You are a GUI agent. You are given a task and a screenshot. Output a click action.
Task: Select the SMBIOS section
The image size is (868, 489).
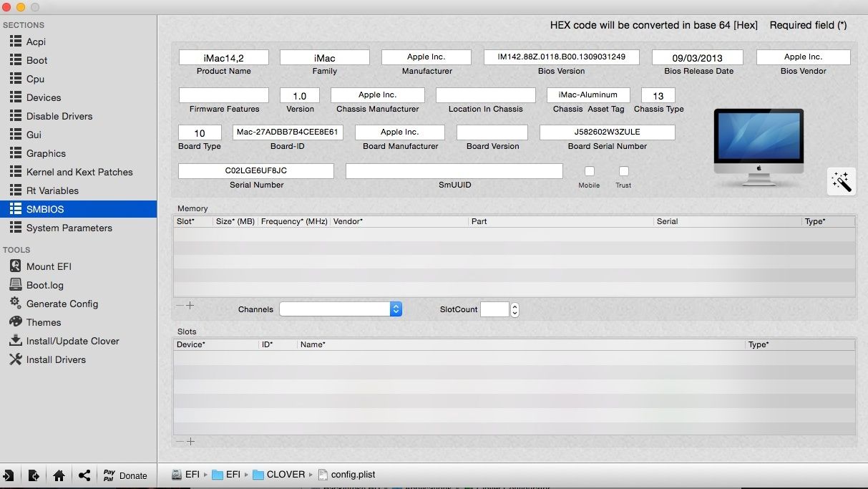click(78, 209)
